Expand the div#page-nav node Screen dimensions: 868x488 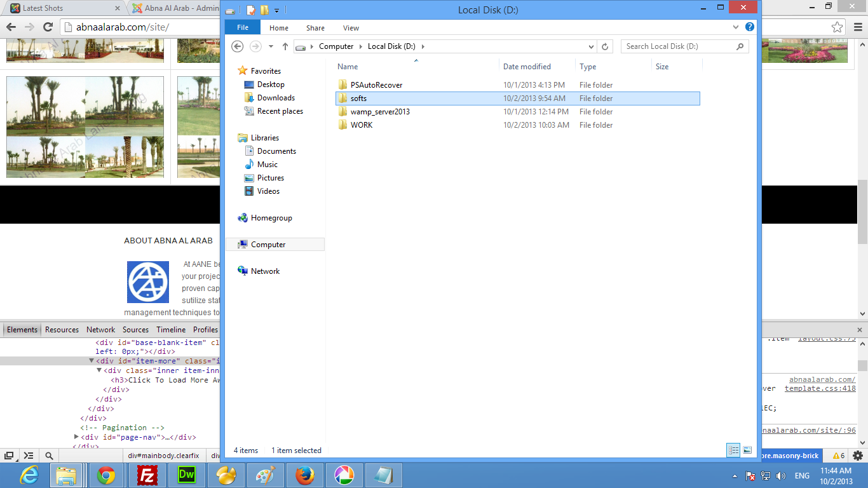(76, 437)
